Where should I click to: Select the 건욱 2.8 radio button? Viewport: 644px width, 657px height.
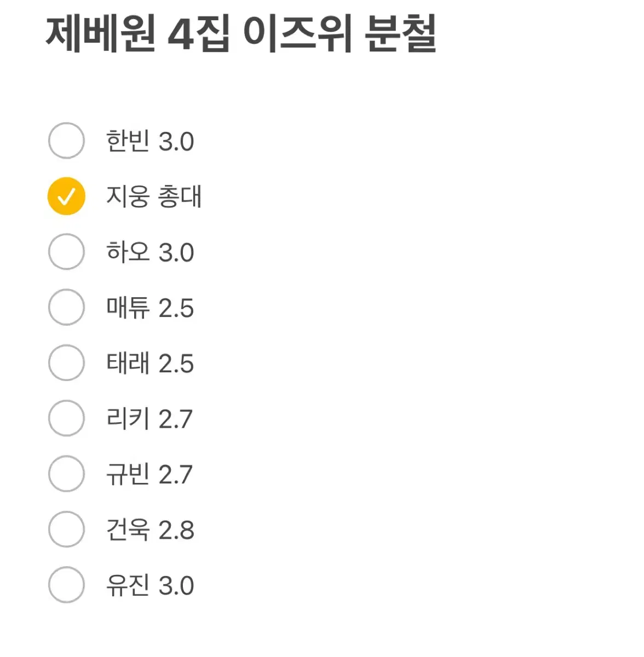tap(66, 529)
